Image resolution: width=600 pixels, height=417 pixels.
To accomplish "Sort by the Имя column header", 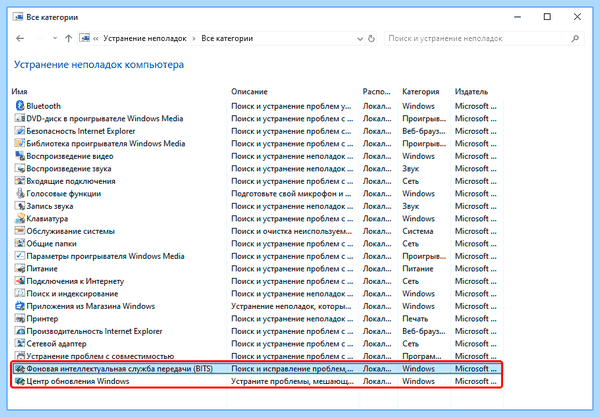I will pyautogui.click(x=19, y=91).
